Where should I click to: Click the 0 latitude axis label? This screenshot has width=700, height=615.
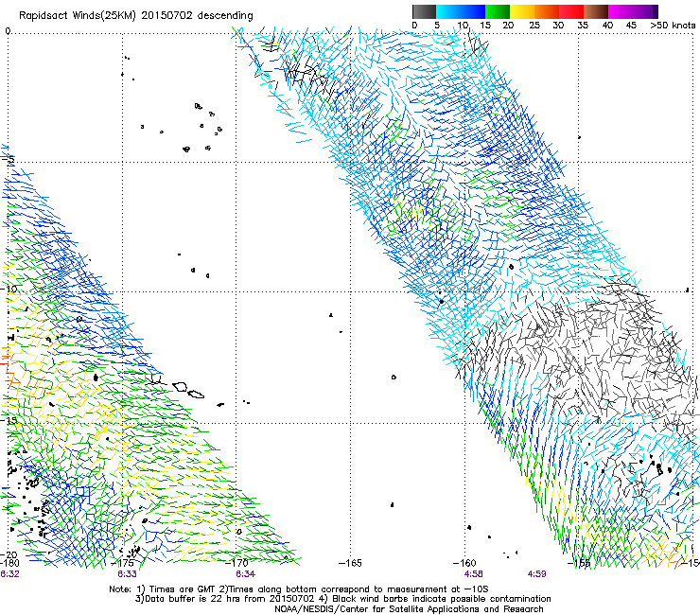click(8, 31)
